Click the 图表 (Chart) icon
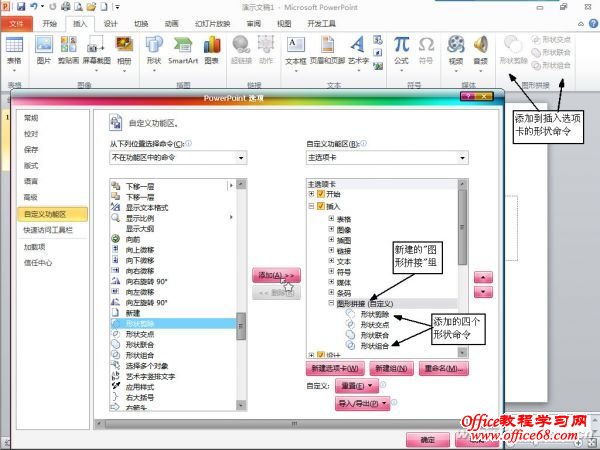This screenshot has height=450, width=600. pos(212,46)
